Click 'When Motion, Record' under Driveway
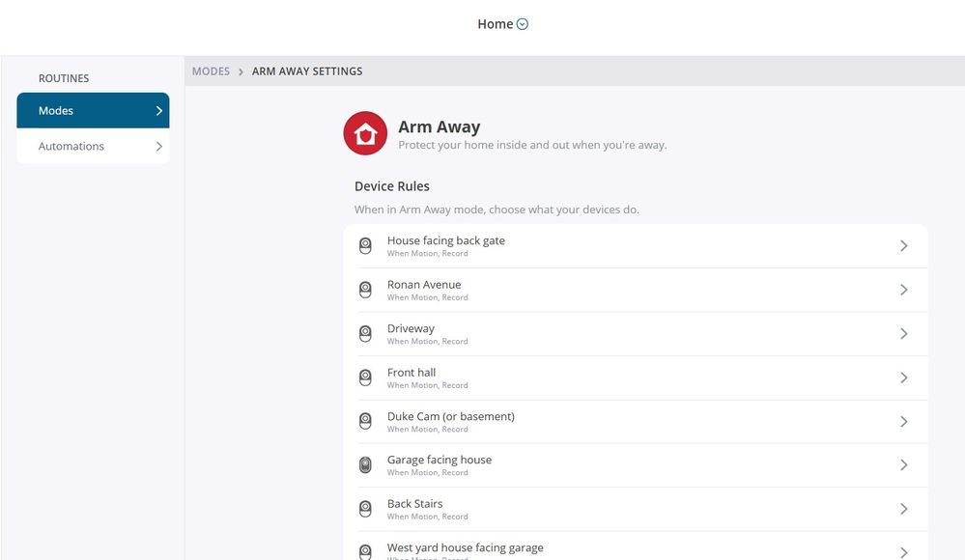Screen dimensions: 965x560 [427, 341]
